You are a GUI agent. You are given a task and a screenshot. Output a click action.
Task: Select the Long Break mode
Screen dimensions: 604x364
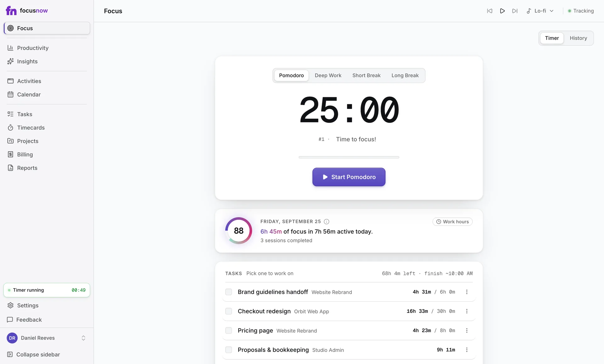(x=405, y=76)
